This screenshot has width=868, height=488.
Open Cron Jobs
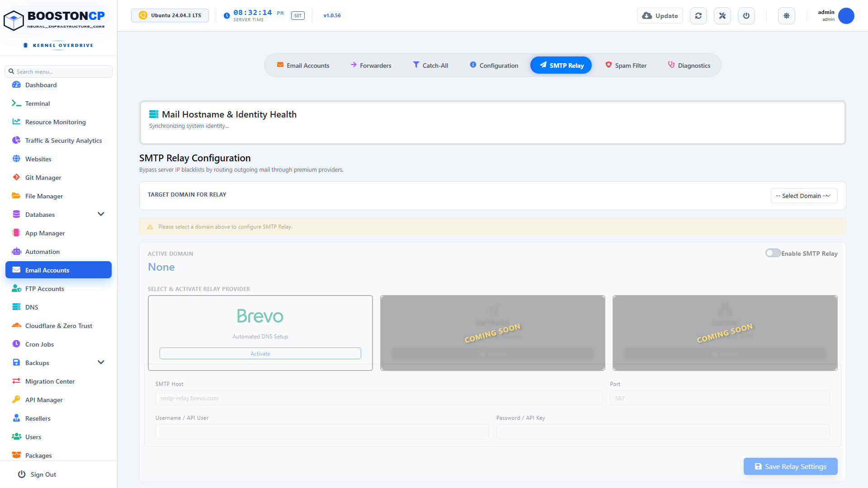click(59, 344)
